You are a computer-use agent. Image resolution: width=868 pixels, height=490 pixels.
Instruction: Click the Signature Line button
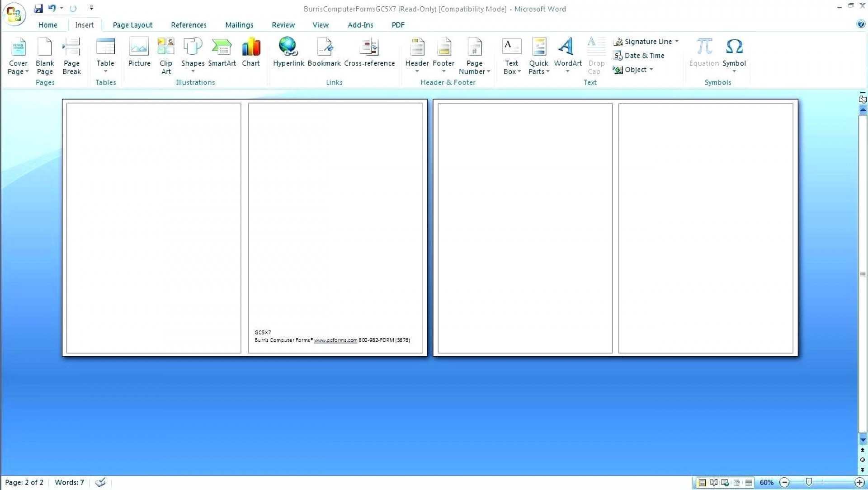coord(648,41)
